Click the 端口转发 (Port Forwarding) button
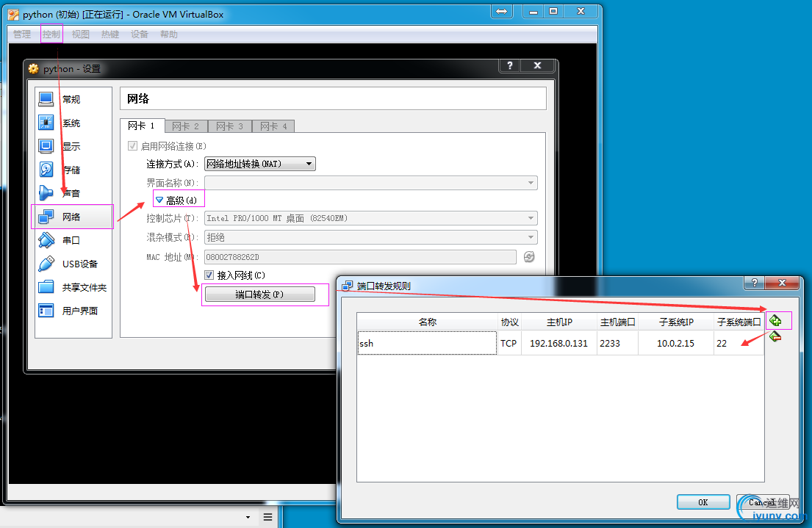Image resolution: width=812 pixels, height=528 pixels. click(x=260, y=294)
